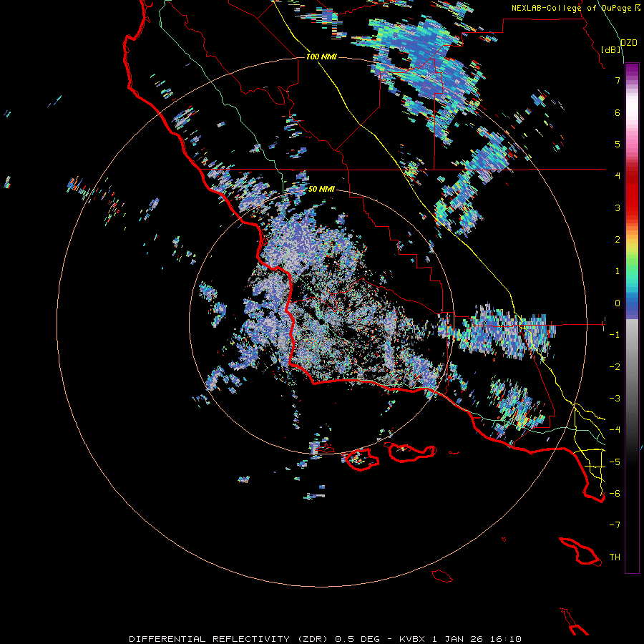Screen dimensions: 644x644
Task: Click the -4 value on the color scale
Action: (x=615, y=430)
